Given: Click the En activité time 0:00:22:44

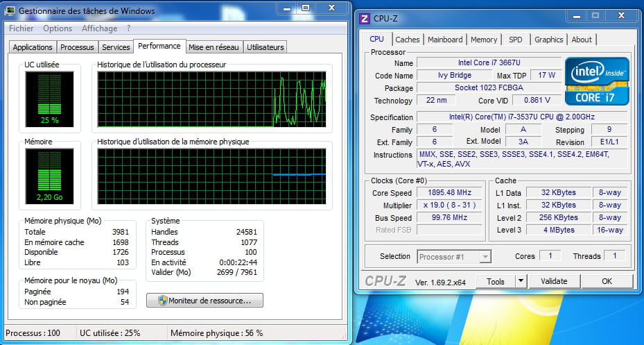Looking at the screenshot, I should pyautogui.click(x=238, y=262).
